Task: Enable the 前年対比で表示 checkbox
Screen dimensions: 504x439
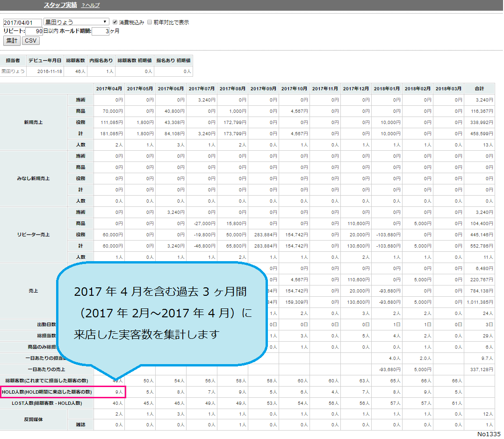Action: click(150, 22)
